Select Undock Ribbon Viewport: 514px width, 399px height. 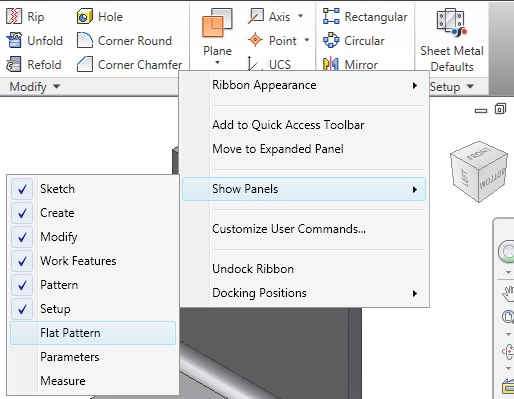pyautogui.click(x=304, y=269)
